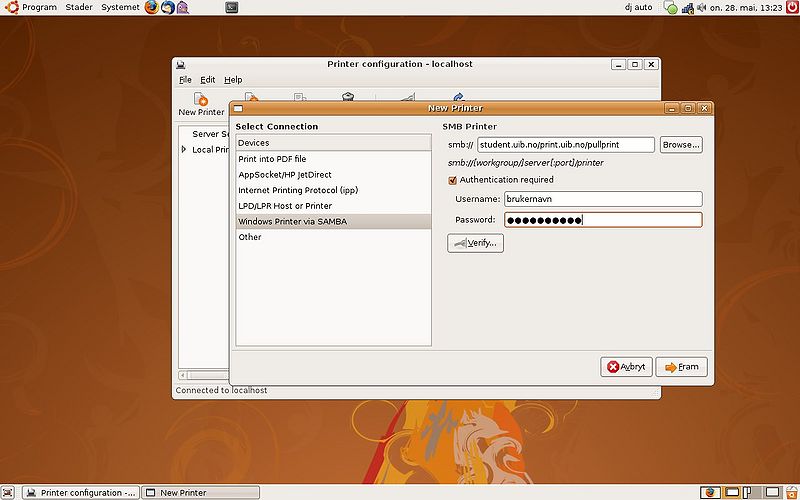Open the Help menu
This screenshot has height=500, width=800.
[233, 80]
